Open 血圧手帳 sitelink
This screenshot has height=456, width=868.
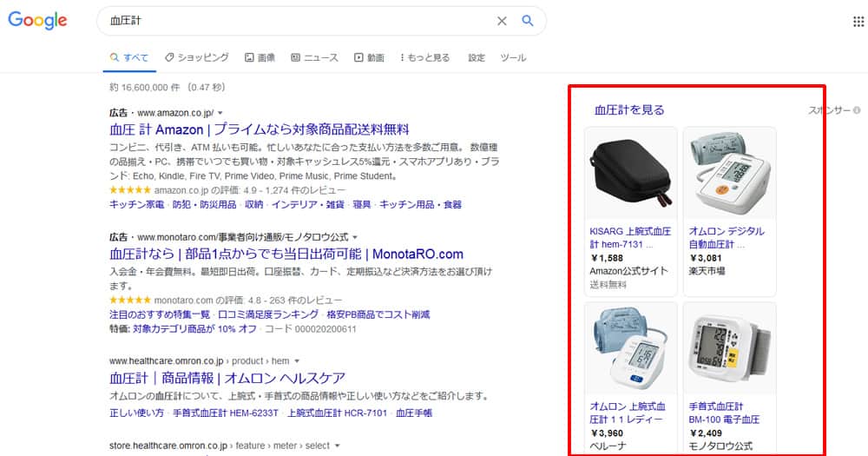coord(413,413)
